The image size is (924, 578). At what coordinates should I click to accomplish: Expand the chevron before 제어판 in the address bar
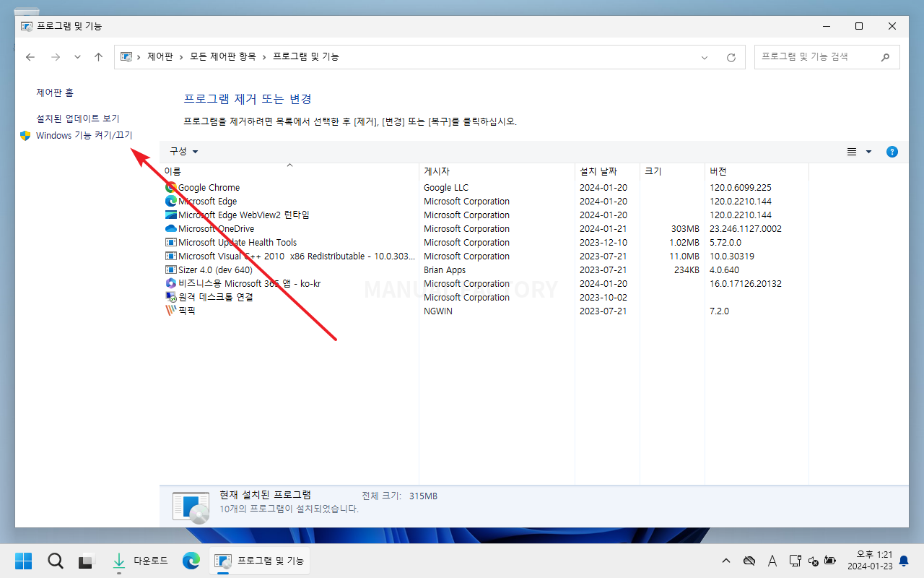[139, 57]
